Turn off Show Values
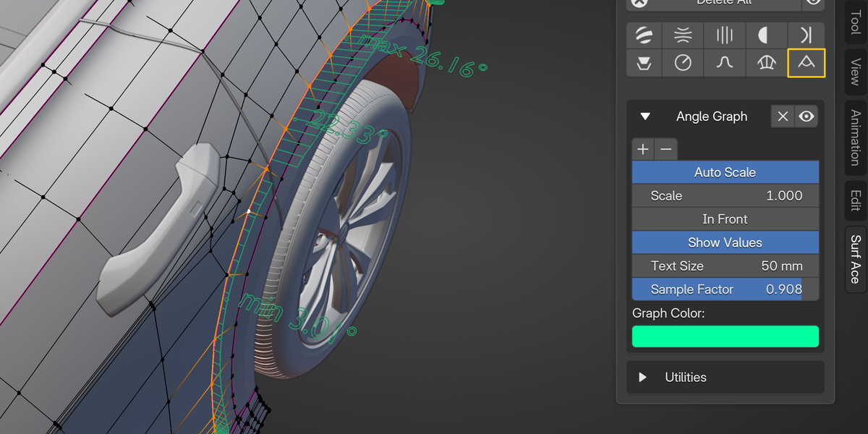Screen dimensions: 868x434 [725, 242]
